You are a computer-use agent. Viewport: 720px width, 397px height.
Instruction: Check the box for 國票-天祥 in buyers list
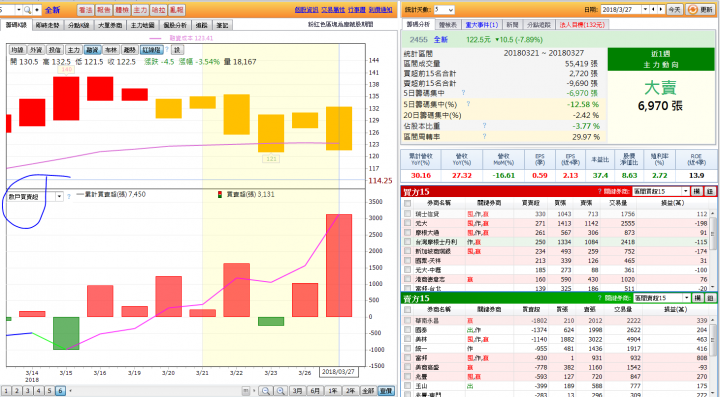(407, 261)
